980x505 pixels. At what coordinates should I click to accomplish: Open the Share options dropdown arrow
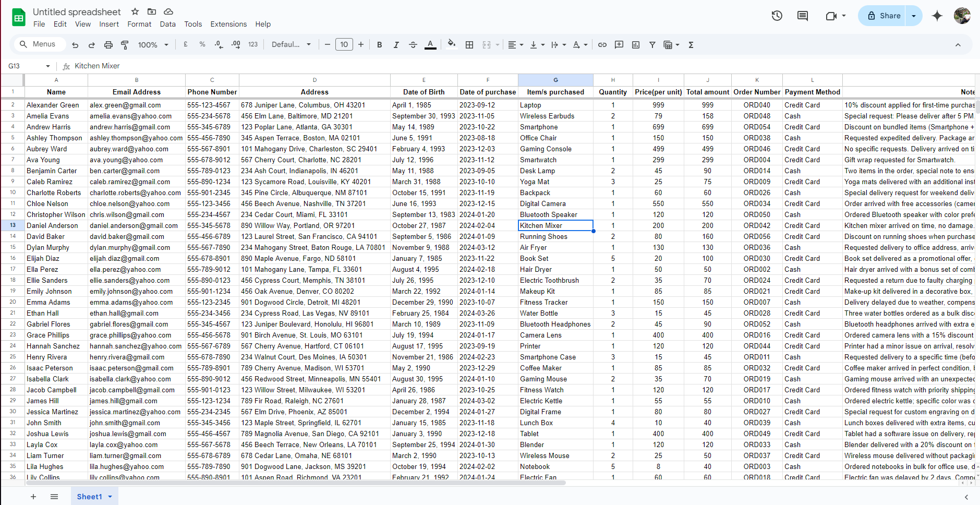click(914, 16)
